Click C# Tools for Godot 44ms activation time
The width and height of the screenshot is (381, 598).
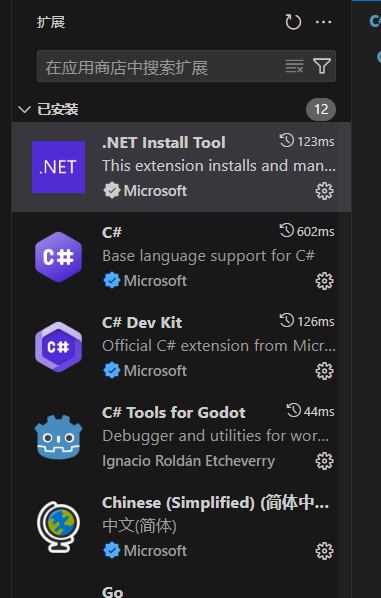tap(310, 411)
